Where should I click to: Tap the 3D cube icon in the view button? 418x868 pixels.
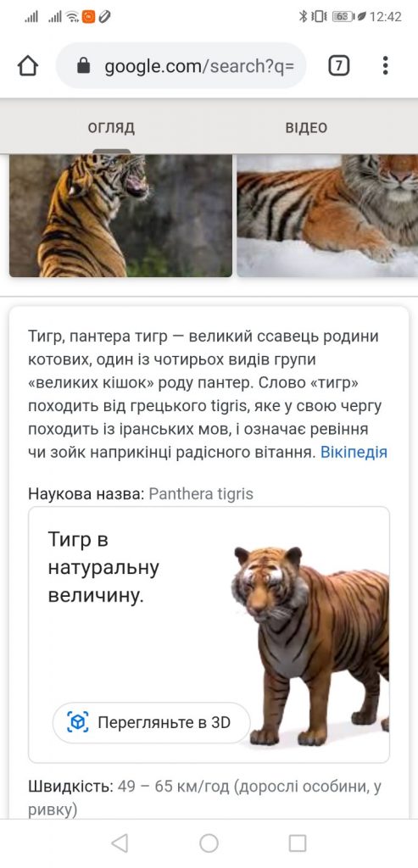pyautogui.click(x=77, y=722)
